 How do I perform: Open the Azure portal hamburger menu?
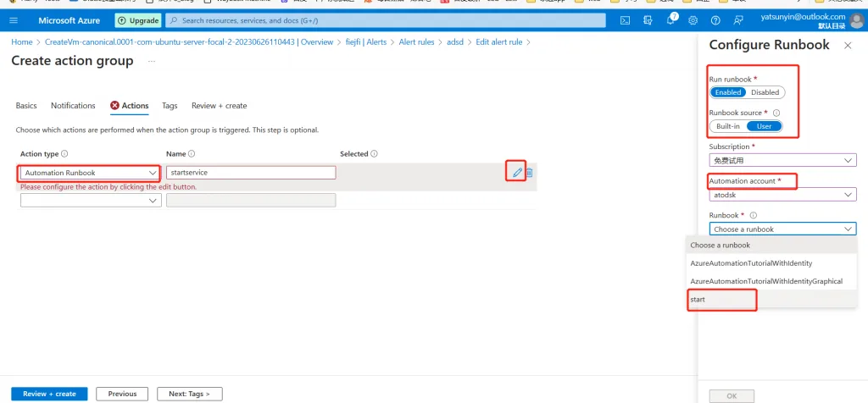(x=14, y=20)
